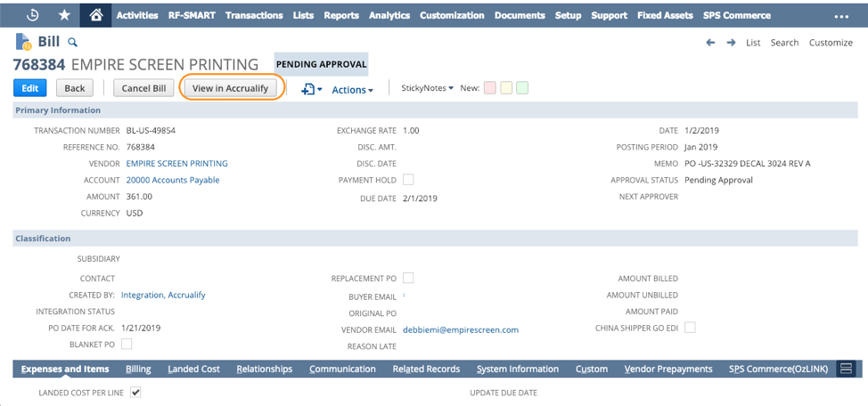Open the EMPIRE SCREEN PRINTING vendor link
The image size is (868, 406).
click(177, 163)
